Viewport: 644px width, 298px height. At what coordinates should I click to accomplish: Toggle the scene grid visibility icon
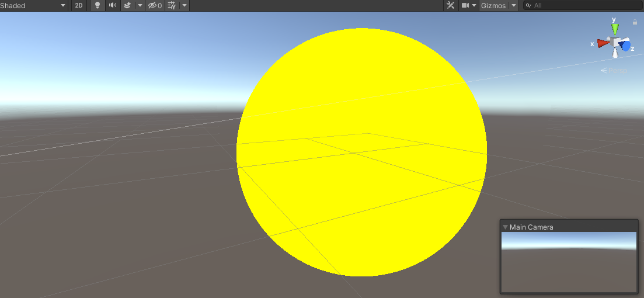(172, 5)
